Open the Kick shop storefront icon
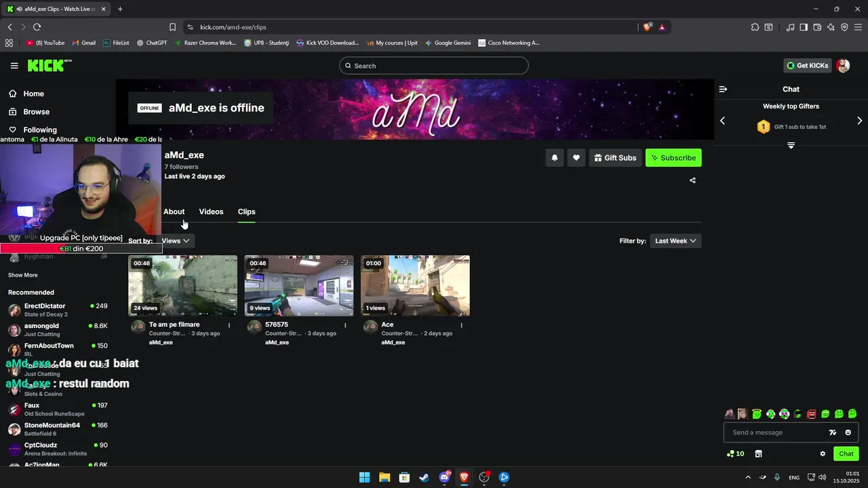Screen dimensions: 868x488 pyautogui.click(x=759, y=453)
